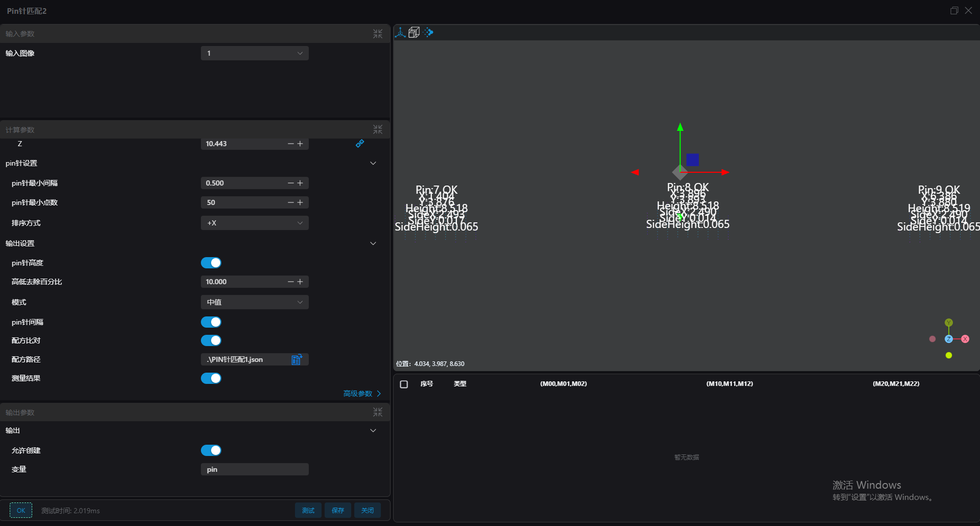Toggle the 配方比对 switch
Screen dimensions: 980x526
[x=211, y=340]
